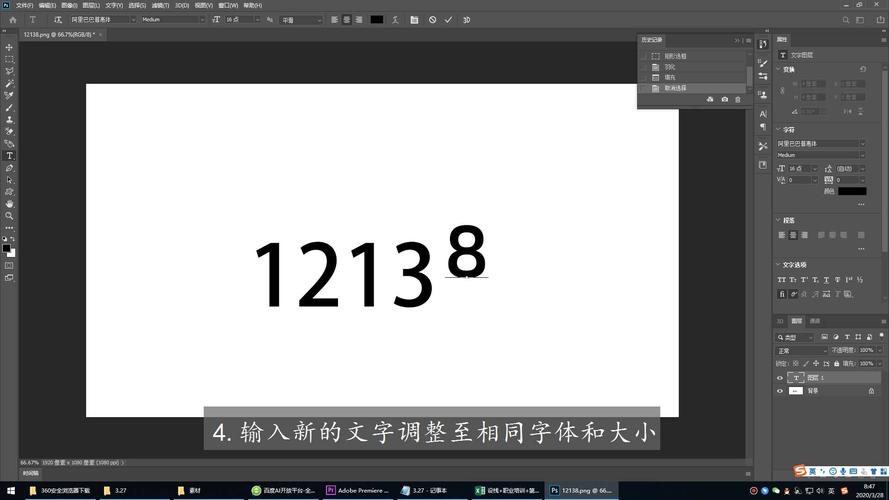Open Windows Start menu
Viewport: 889px width, 500px height.
(10, 490)
